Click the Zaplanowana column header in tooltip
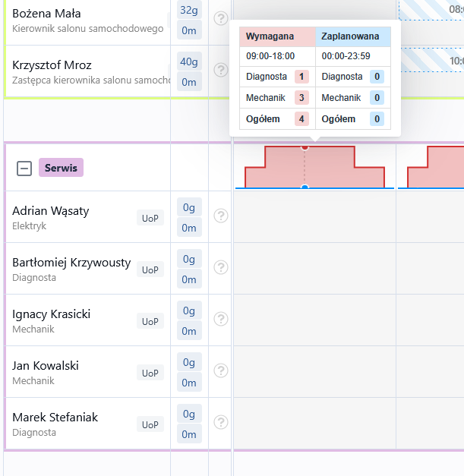Screen dimensions: 464x476 [x=353, y=36]
